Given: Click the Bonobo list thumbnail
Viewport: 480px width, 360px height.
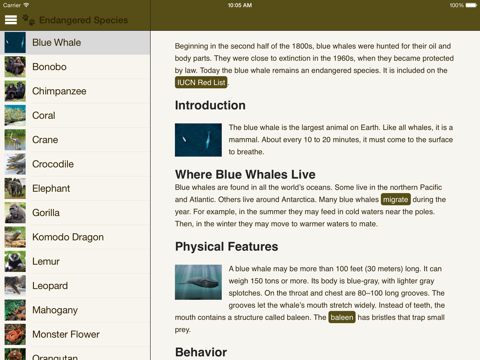Looking at the screenshot, I should coord(15,67).
